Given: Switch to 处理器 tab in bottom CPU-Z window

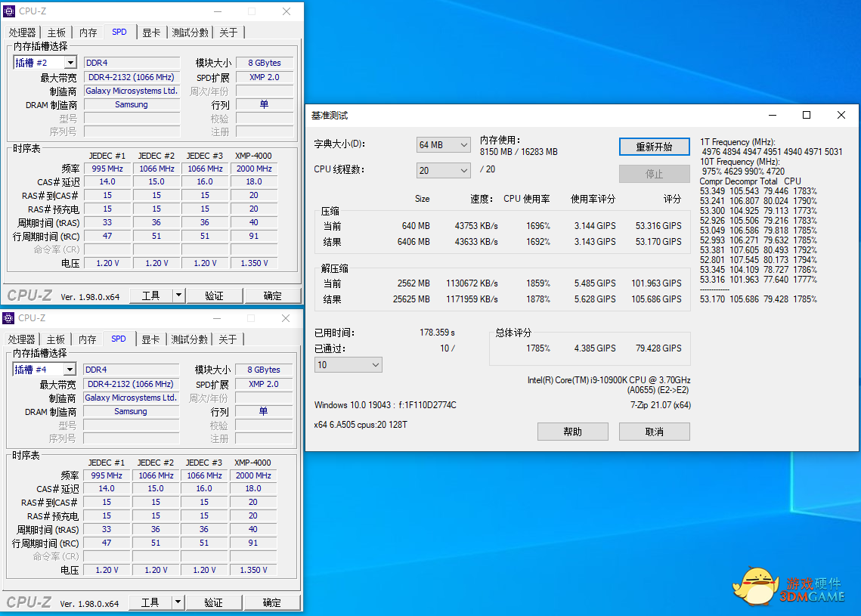Looking at the screenshot, I should 22,339.
